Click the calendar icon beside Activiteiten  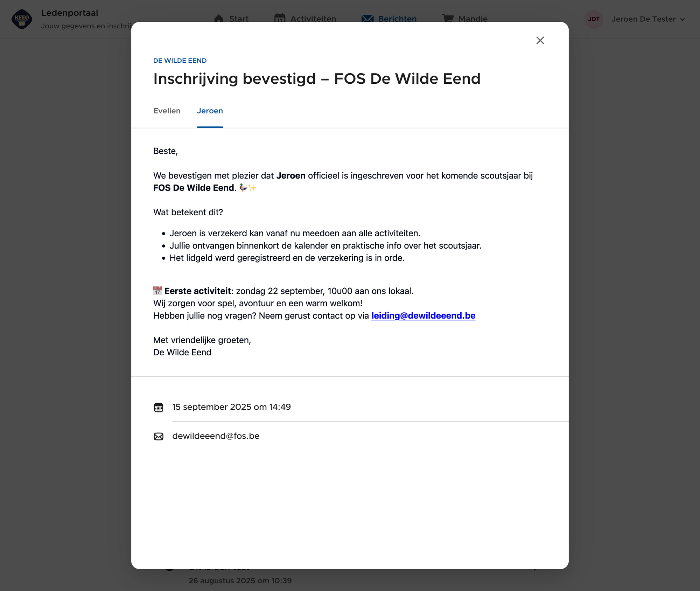point(280,19)
